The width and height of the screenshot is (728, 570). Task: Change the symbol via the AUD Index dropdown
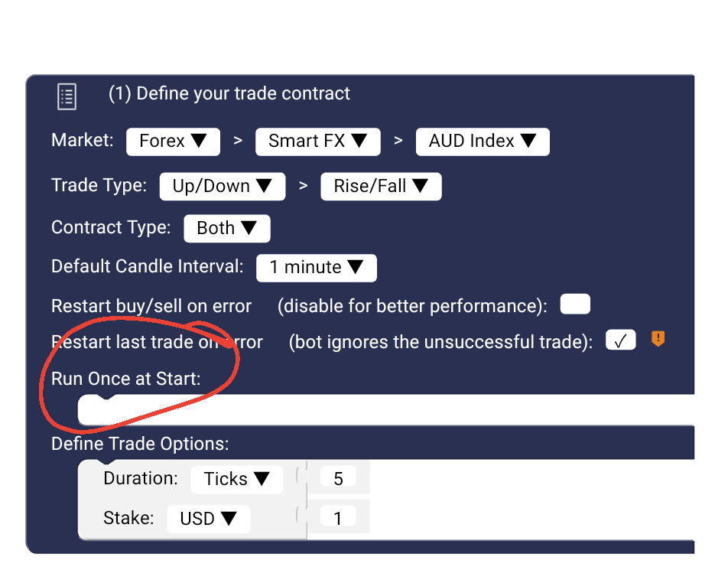point(482,141)
